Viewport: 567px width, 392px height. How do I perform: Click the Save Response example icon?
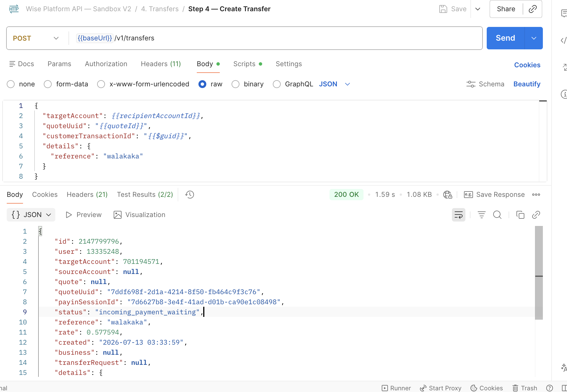468,195
